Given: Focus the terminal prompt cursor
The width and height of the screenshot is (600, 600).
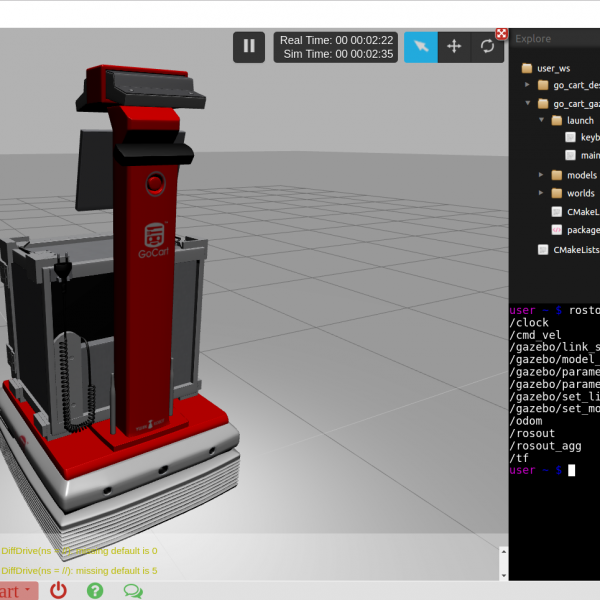Looking at the screenshot, I should point(571,470).
